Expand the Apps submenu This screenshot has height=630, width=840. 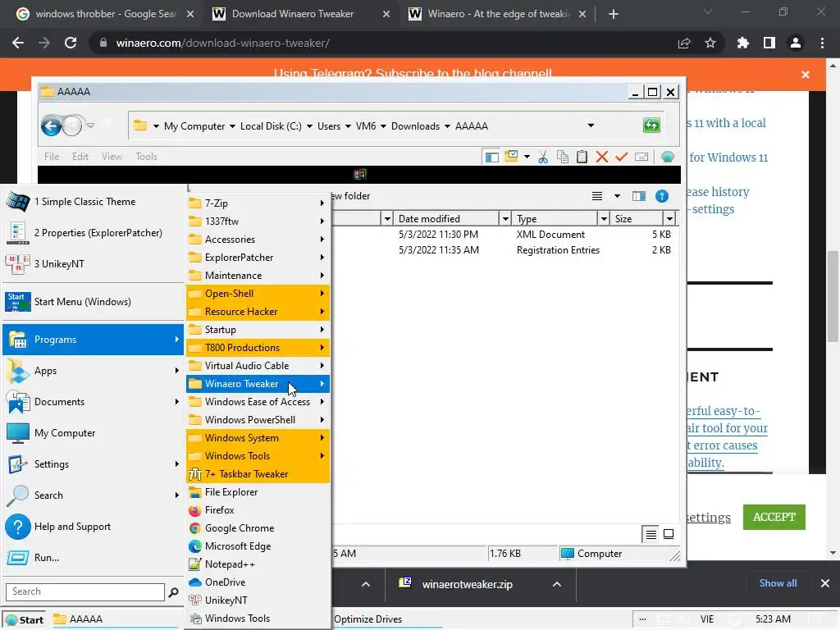pos(94,371)
